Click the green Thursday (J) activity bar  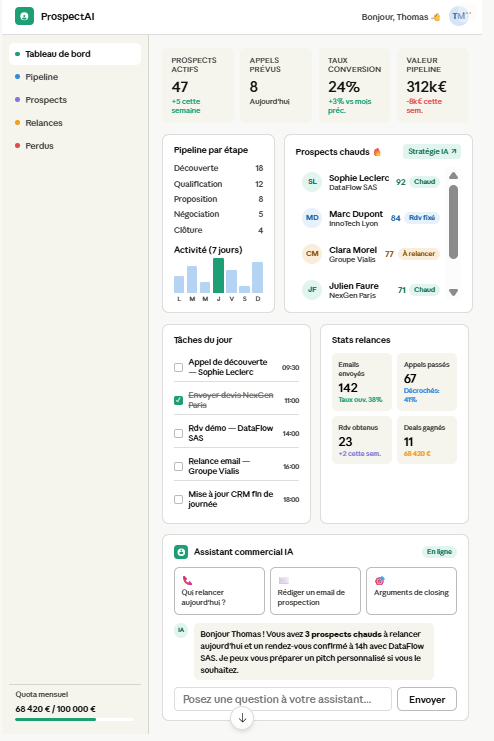point(218,276)
